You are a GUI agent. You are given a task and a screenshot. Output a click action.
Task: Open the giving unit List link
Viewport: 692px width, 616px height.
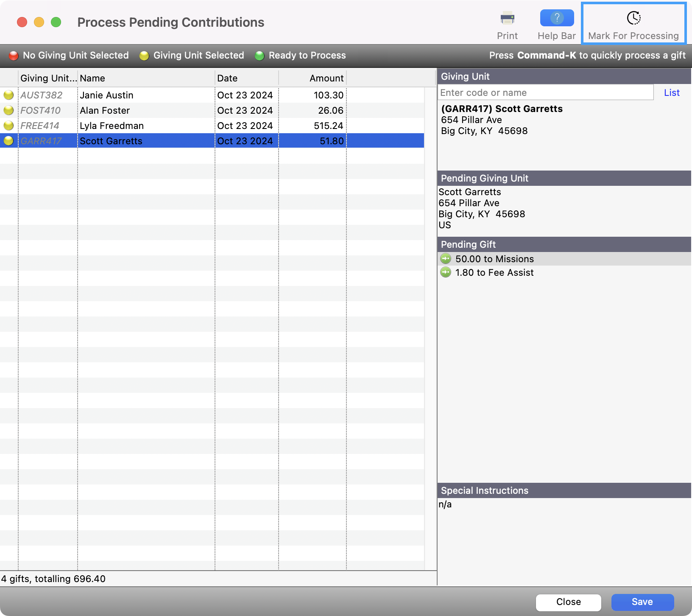tap(672, 92)
